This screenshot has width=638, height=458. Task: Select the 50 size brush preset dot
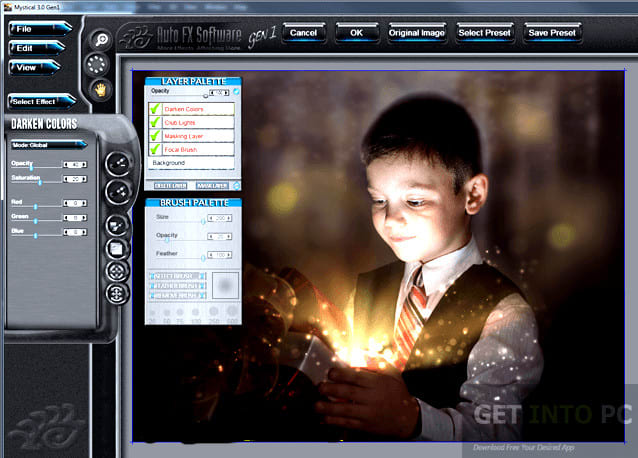[x=167, y=313]
